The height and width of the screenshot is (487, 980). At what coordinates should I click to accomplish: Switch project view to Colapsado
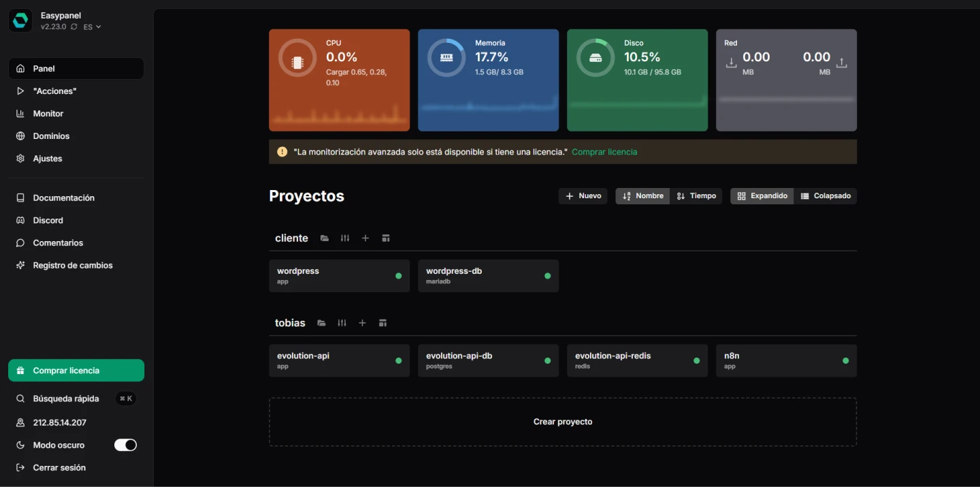(825, 196)
